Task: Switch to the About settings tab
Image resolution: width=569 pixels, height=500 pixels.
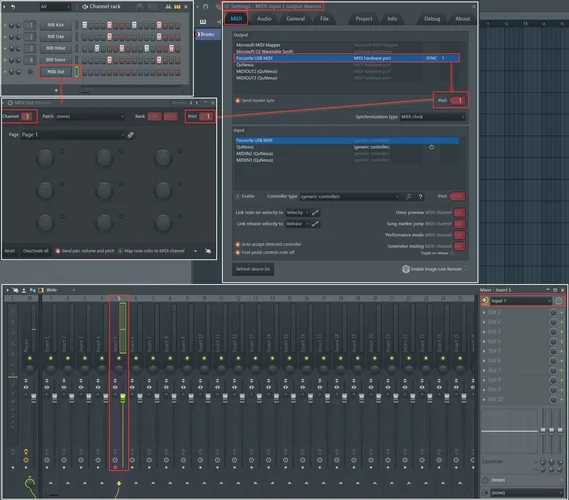Action: tap(463, 19)
